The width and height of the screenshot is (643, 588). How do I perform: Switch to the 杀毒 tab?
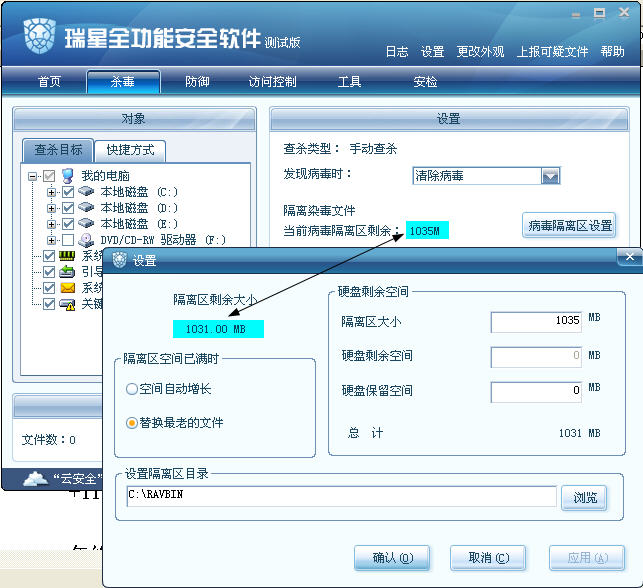click(123, 82)
